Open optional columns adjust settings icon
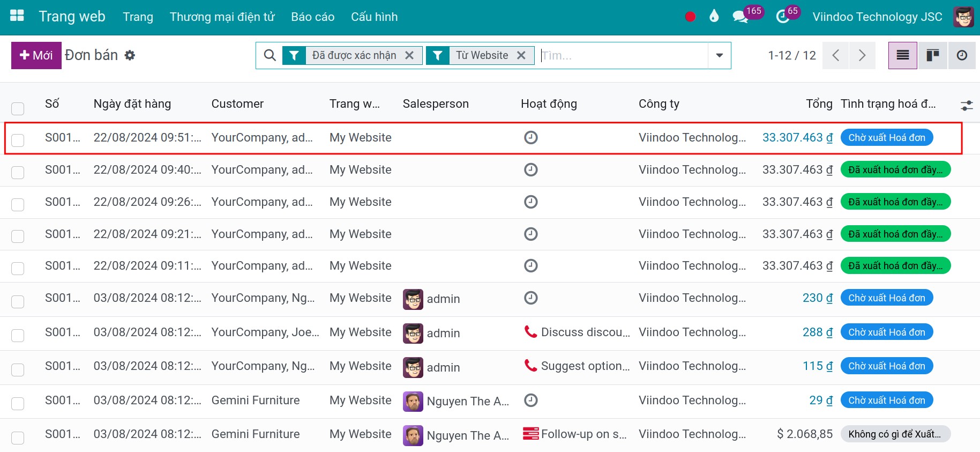980x452 pixels. pos(967,106)
